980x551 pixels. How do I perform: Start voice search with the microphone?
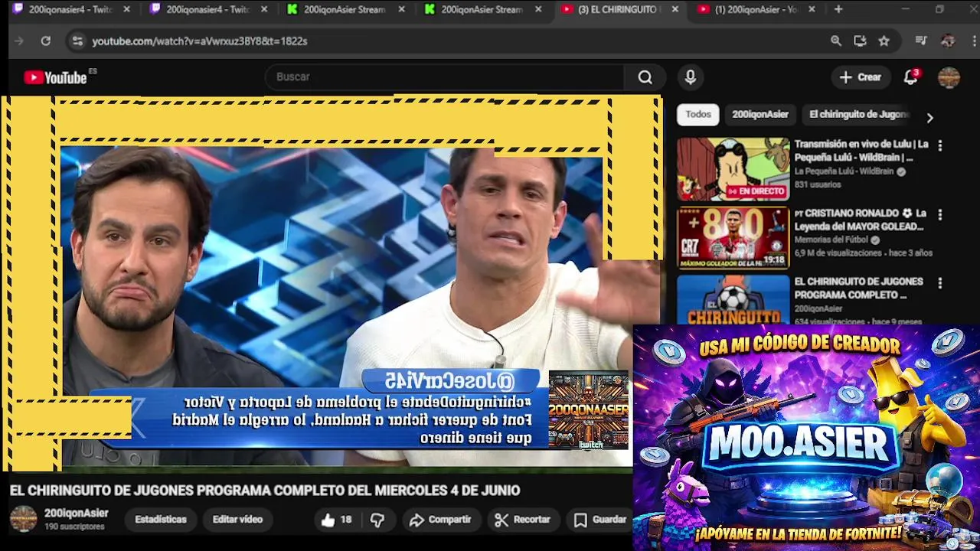[691, 77]
